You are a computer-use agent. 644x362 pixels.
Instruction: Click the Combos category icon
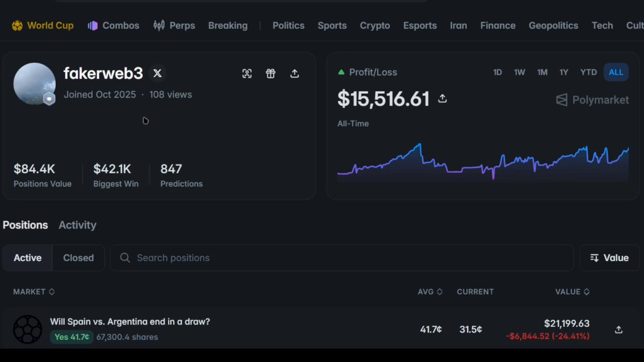93,26
